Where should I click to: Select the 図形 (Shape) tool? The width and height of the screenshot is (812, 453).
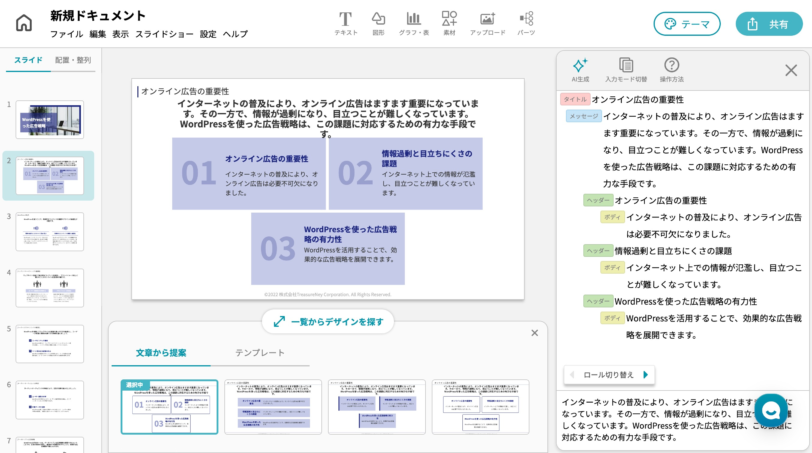[x=379, y=24]
